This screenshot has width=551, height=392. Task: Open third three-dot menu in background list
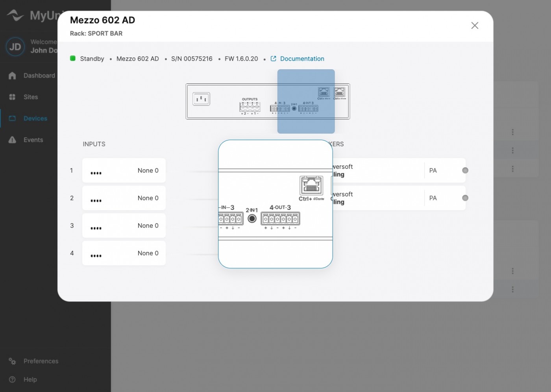(512, 168)
